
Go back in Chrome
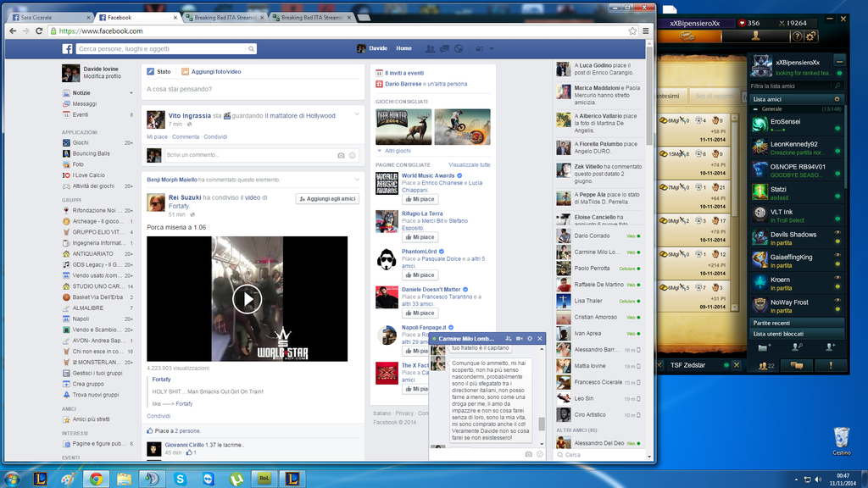point(13,31)
